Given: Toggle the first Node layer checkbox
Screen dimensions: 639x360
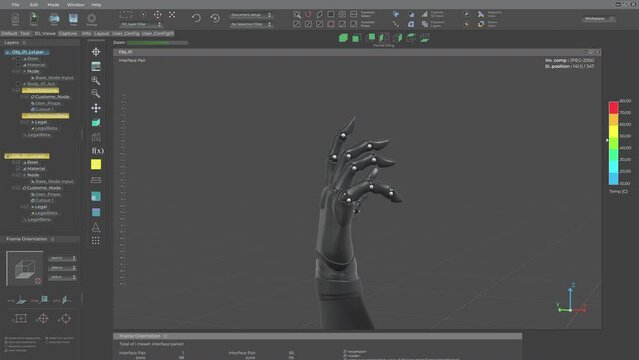Looking at the screenshot, I should pos(18,71).
